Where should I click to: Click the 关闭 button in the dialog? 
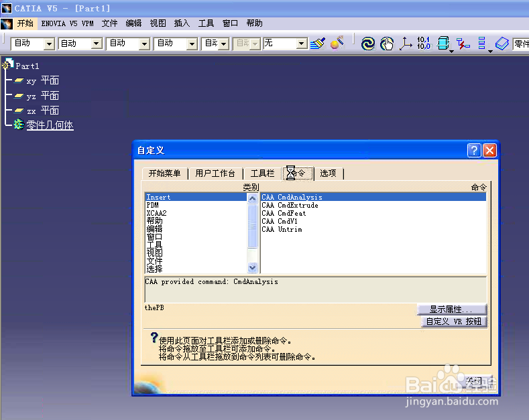pyautogui.click(x=475, y=381)
